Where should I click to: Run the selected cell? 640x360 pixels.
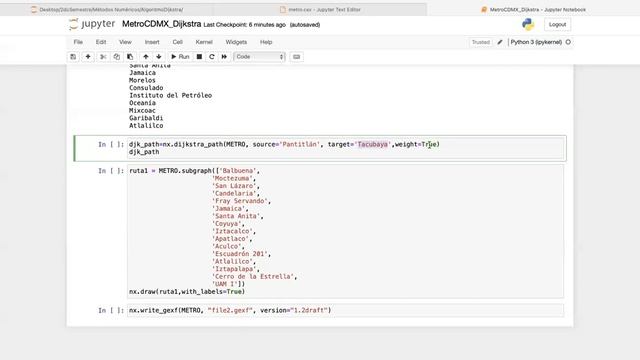180,57
